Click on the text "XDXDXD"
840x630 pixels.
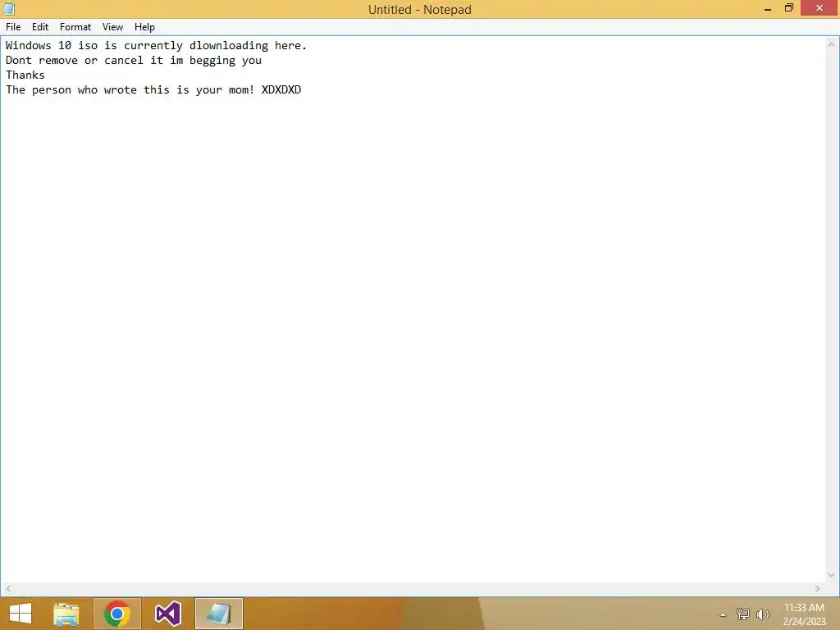[x=281, y=89]
